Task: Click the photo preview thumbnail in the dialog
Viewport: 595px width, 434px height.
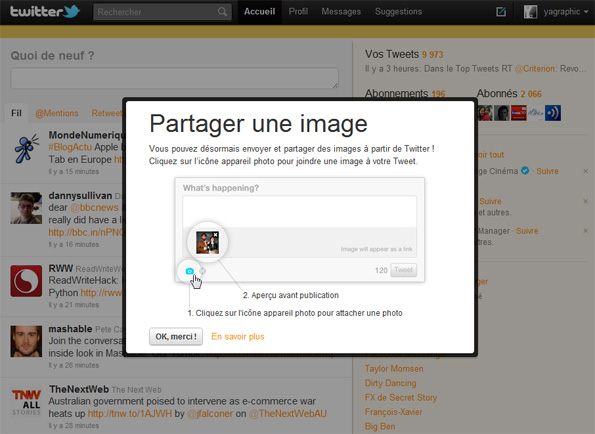Action: [x=207, y=242]
